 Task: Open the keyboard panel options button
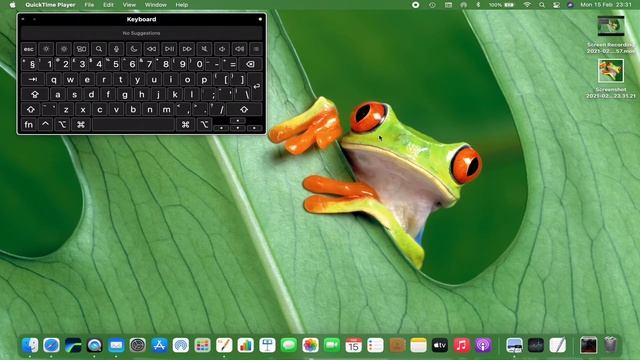pyautogui.click(x=260, y=19)
